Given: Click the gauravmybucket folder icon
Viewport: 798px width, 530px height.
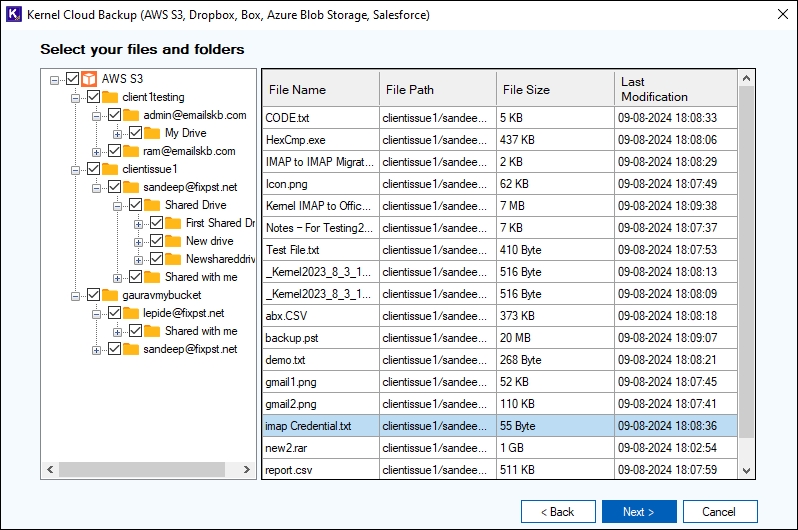Looking at the screenshot, I should click(x=110, y=295).
